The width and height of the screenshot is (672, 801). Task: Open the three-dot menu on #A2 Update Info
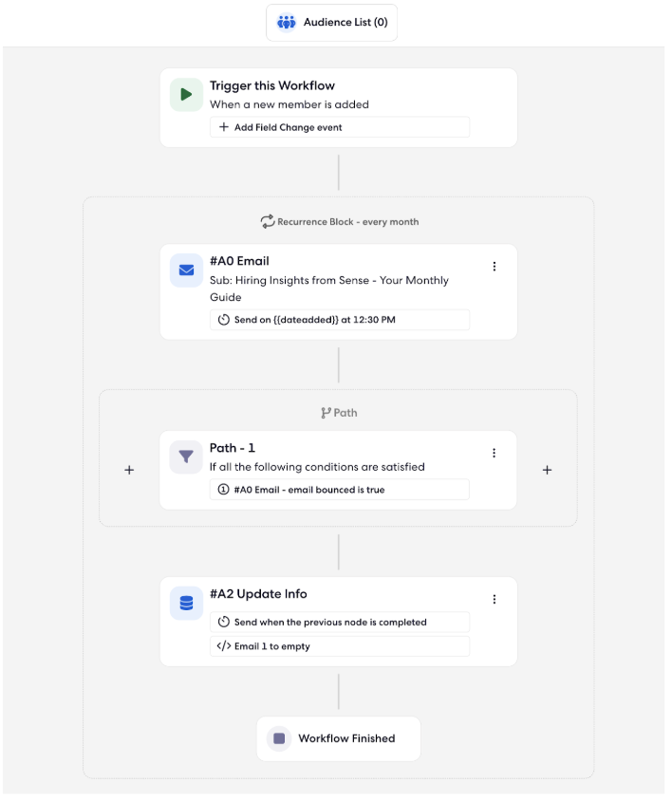(x=495, y=599)
